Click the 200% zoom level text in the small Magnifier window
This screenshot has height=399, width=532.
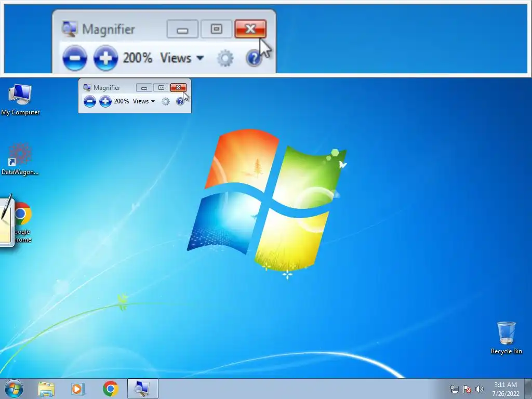pyautogui.click(x=122, y=101)
